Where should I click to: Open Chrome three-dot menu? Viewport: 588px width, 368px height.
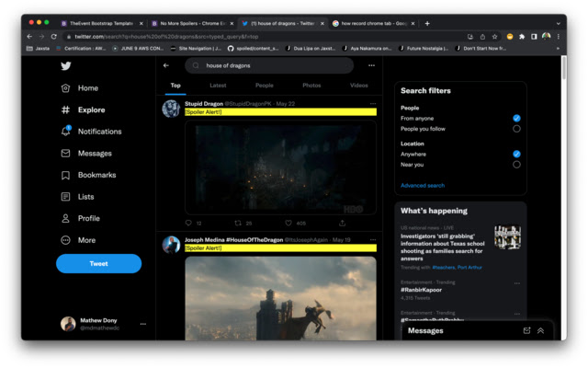(559, 37)
